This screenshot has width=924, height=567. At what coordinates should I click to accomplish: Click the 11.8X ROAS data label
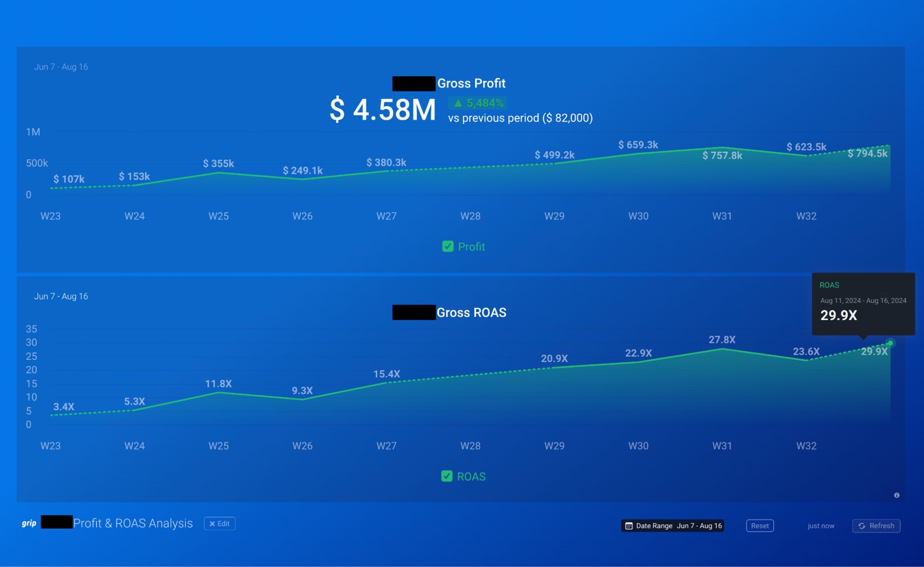point(218,384)
